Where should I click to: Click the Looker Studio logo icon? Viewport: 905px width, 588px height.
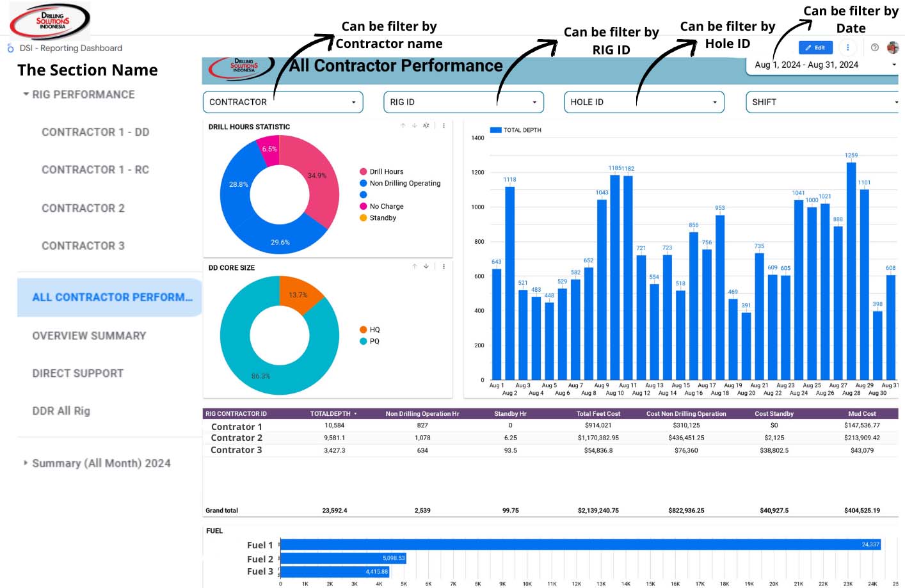(x=10, y=48)
